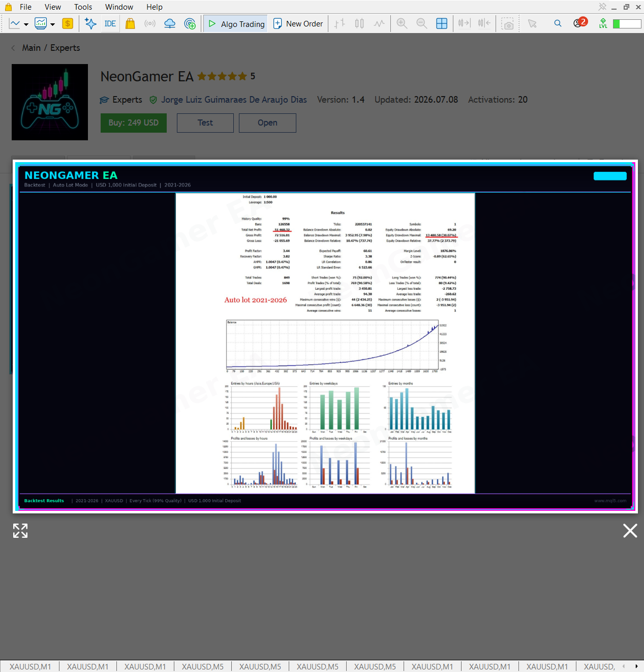Viewport: 644px width, 672px height.
Task: Open the cloud VPS hosting icon
Action: 170,23
